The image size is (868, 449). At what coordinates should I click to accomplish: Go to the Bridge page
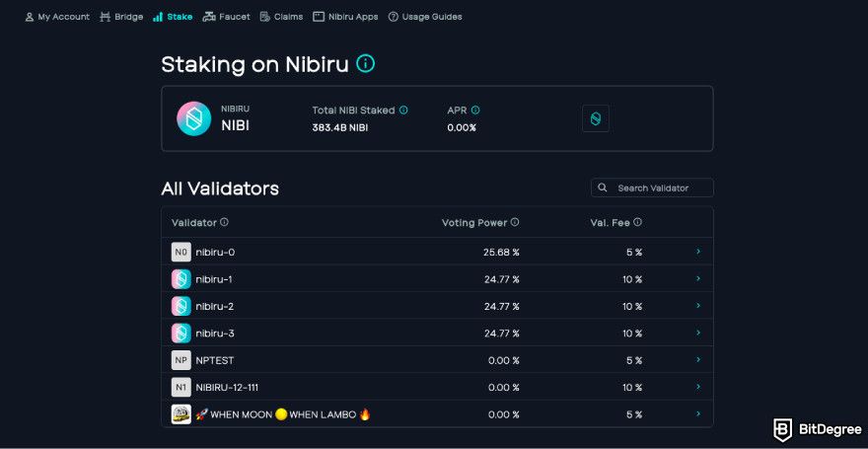coord(121,17)
